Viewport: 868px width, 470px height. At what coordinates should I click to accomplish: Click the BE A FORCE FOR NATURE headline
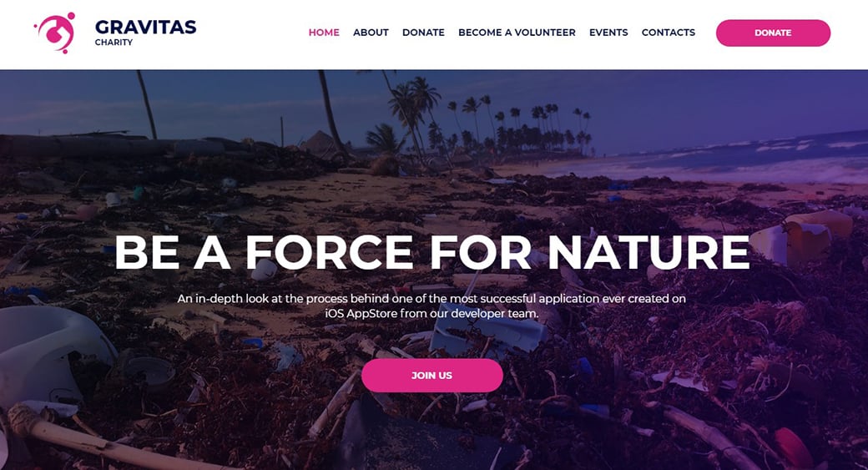pyautogui.click(x=431, y=252)
